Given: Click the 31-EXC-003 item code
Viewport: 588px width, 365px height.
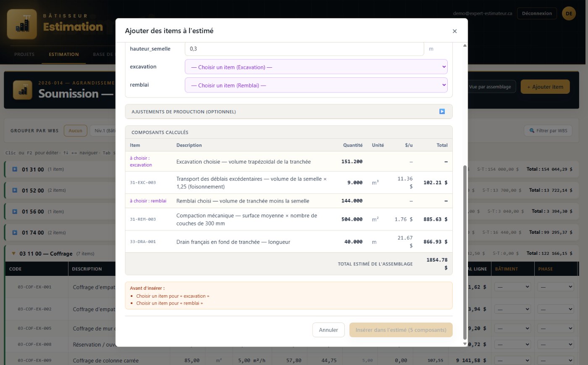Looking at the screenshot, I should pos(143,182).
